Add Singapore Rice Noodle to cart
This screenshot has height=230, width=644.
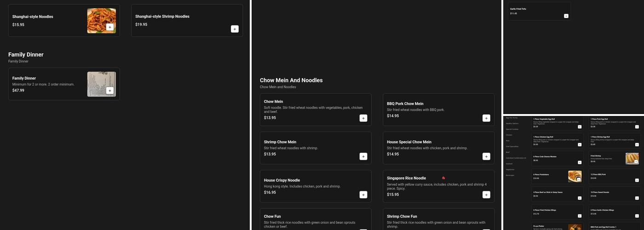coord(486,195)
